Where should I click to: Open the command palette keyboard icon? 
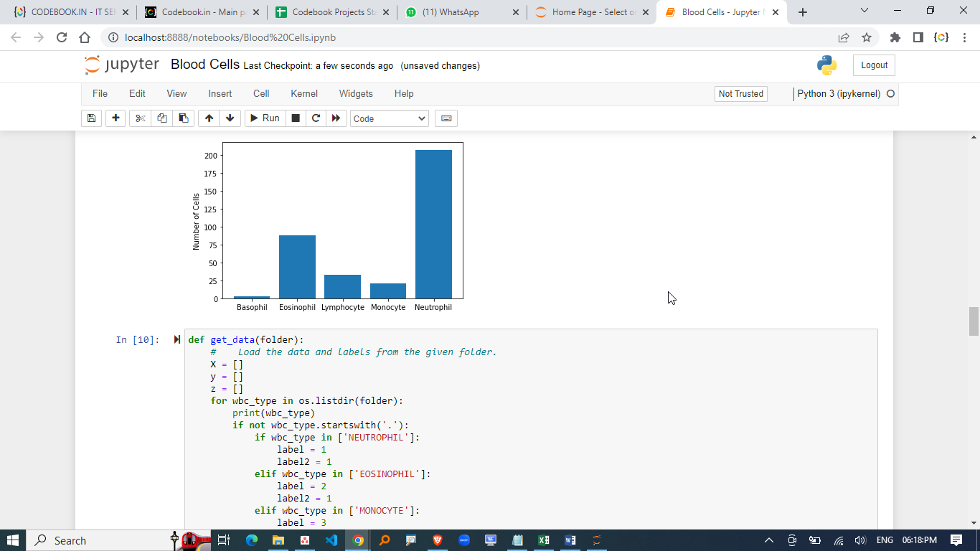pos(446,118)
